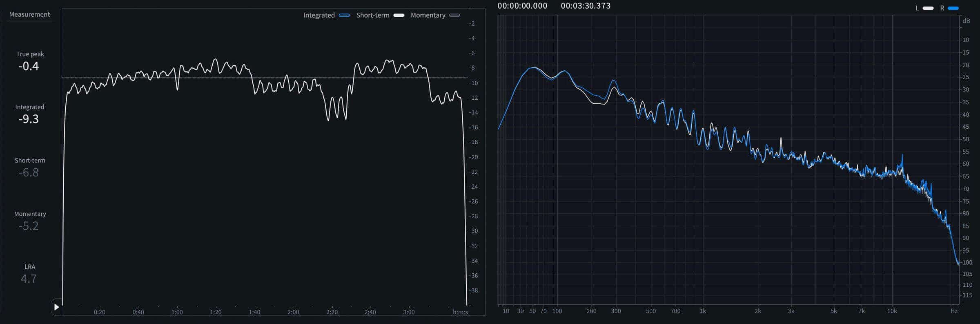
Task: Click the -38 label on loudness scale
Action: coord(473,290)
